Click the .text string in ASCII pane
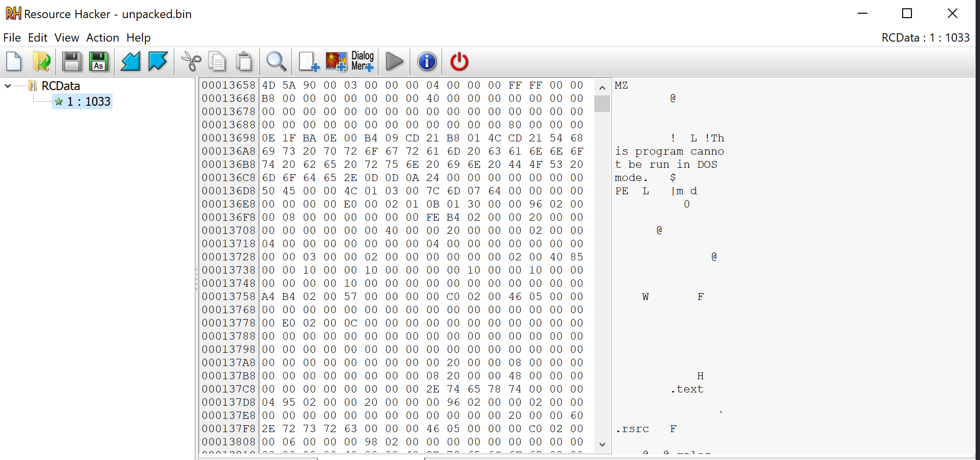Screen dimensions: 980x460 pyautogui.click(x=687, y=389)
